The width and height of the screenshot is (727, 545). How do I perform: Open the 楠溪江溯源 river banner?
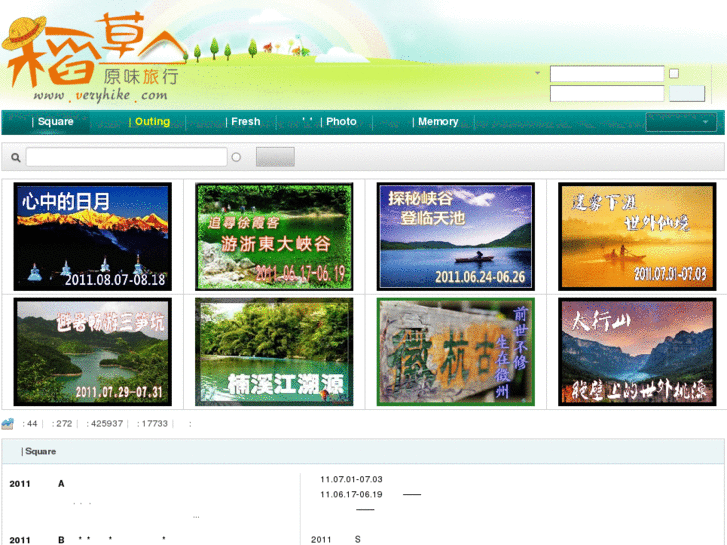tap(274, 352)
